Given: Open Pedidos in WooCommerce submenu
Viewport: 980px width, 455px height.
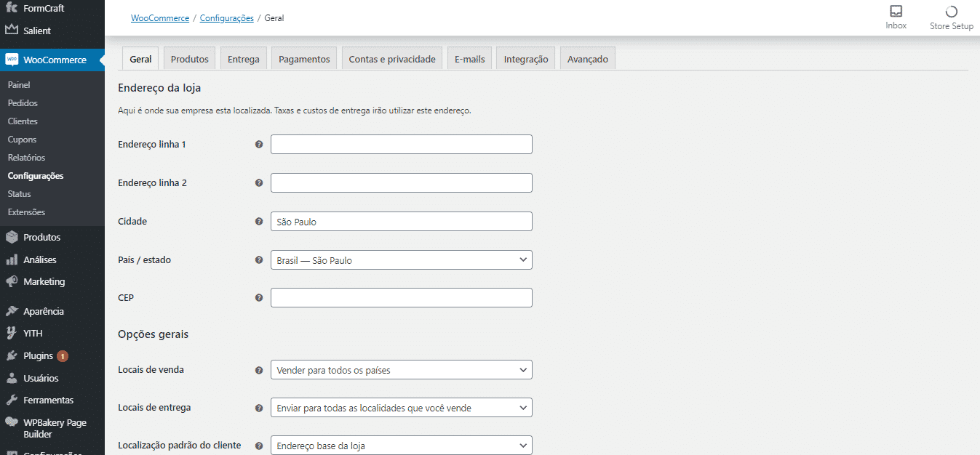Looking at the screenshot, I should [x=23, y=103].
